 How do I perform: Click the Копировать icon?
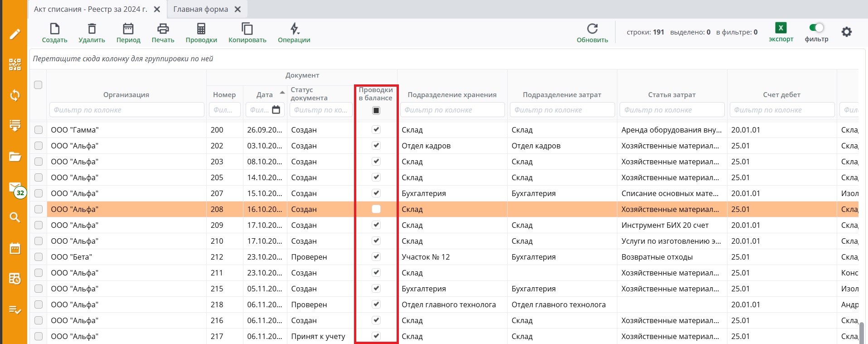tap(247, 29)
